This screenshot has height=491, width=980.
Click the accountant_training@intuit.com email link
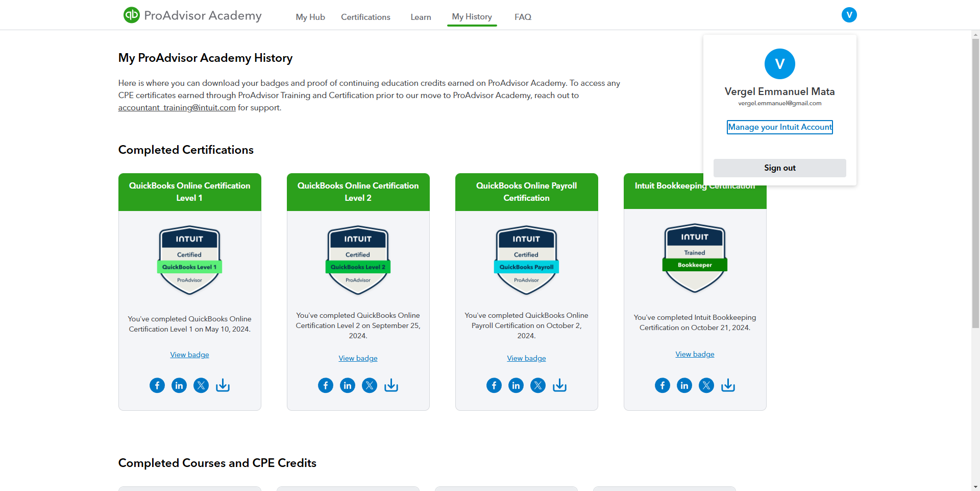tap(177, 108)
